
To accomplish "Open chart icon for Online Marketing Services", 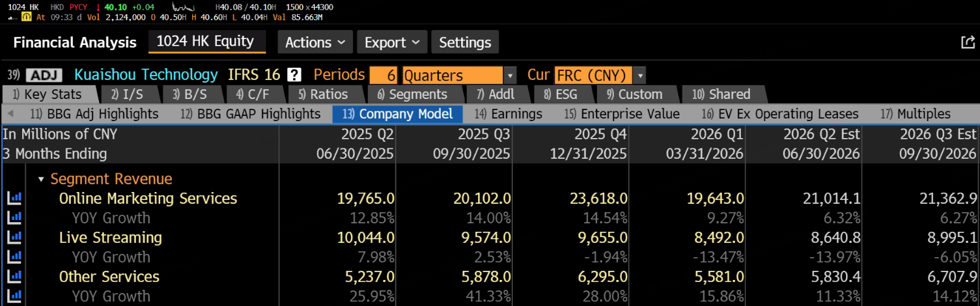I will (x=14, y=198).
